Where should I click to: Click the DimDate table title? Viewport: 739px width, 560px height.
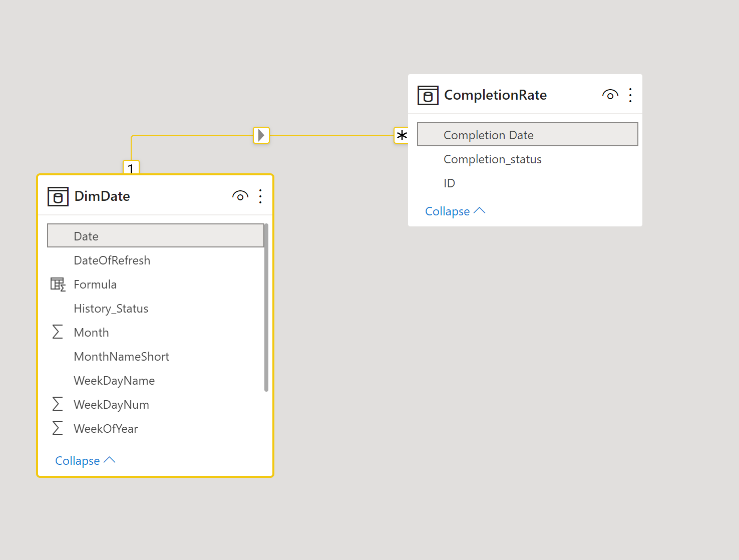(x=102, y=196)
